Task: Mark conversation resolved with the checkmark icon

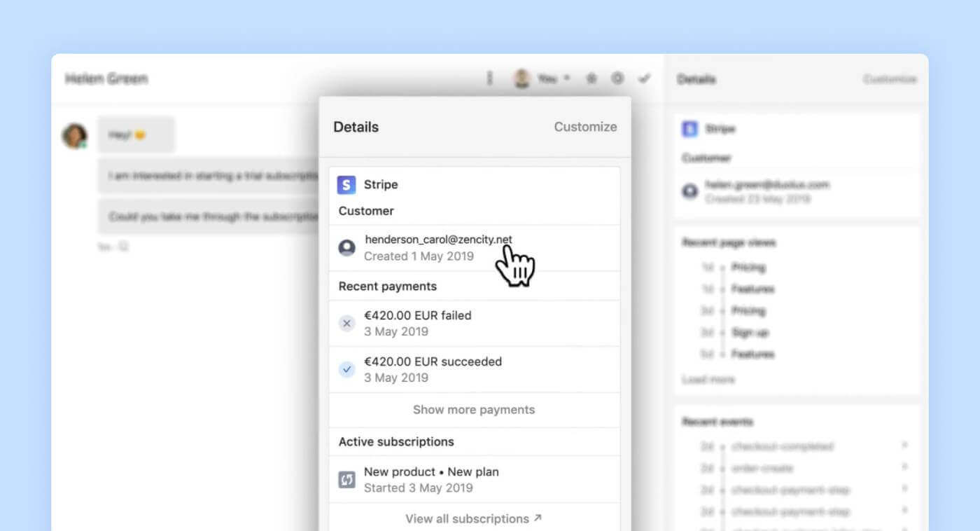Action: pos(644,79)
